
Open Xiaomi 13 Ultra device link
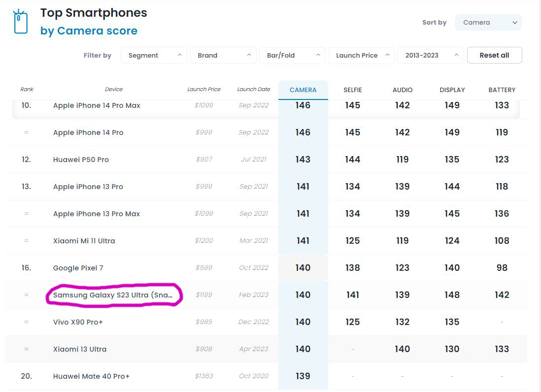tap(80, 349)
